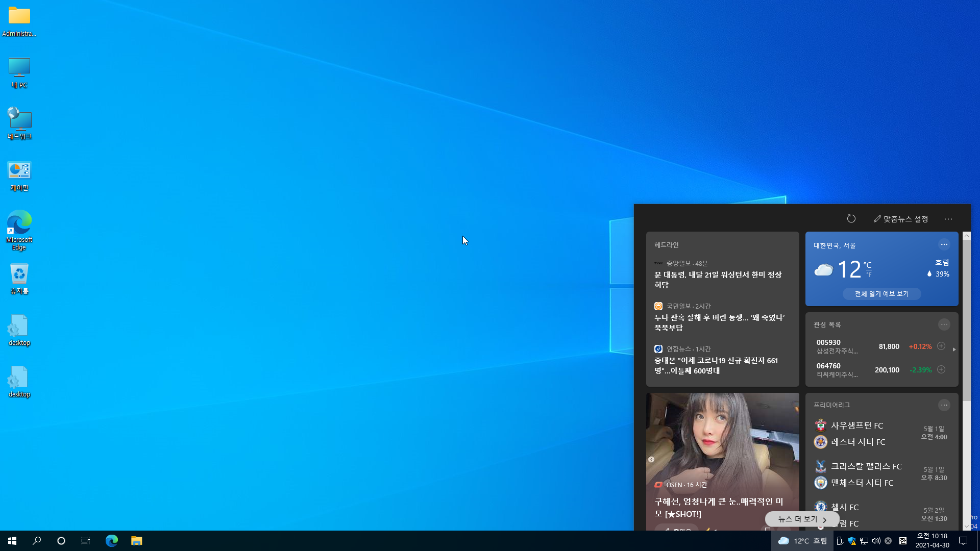
Task: Add stock 064760 to watchlist with plus icon
Action: (x=941, y=369)
